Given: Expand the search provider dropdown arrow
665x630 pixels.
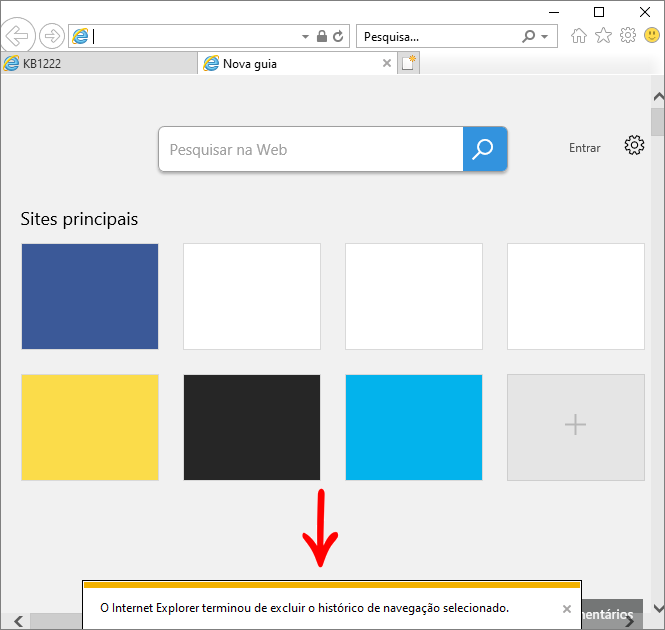Looking at the screenshot, I should tap(545, 37).
